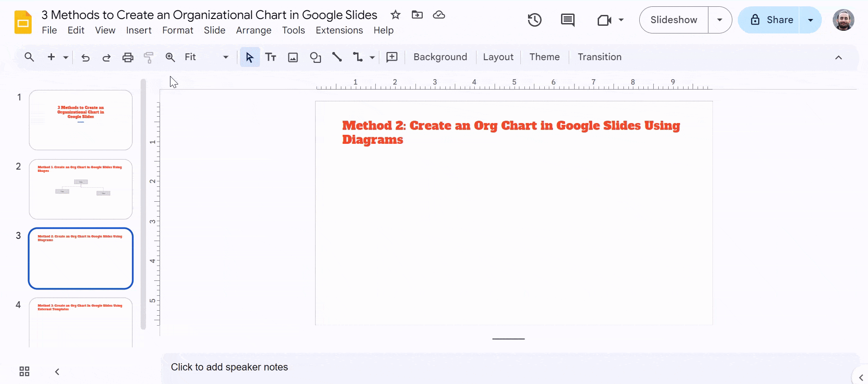
Task: Select slide 2 thumbnail in filmstrip
Action: click(80, 189)
